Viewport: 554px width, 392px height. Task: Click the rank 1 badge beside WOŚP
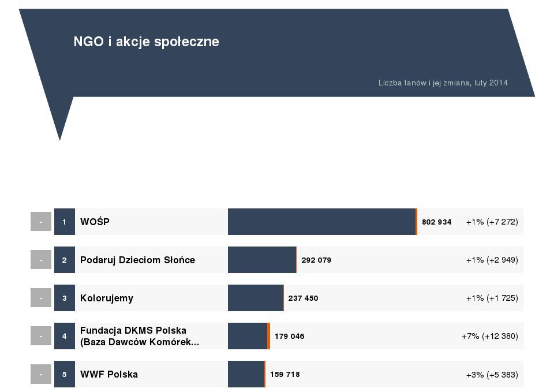pos(65,222)
